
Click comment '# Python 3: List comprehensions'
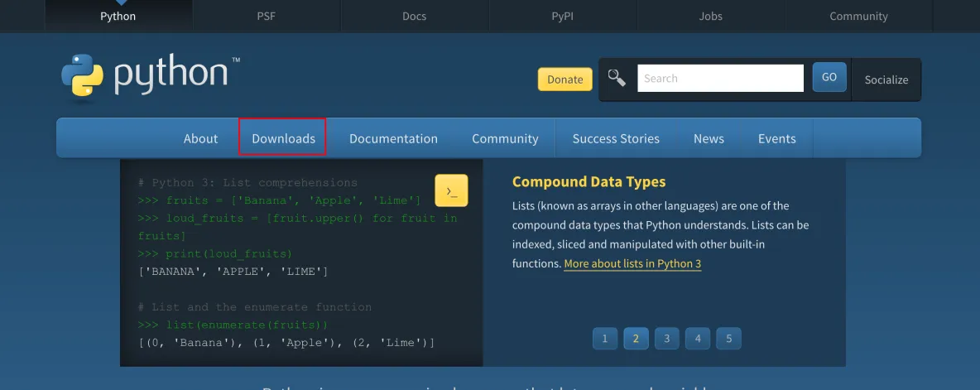pos(247,183)
